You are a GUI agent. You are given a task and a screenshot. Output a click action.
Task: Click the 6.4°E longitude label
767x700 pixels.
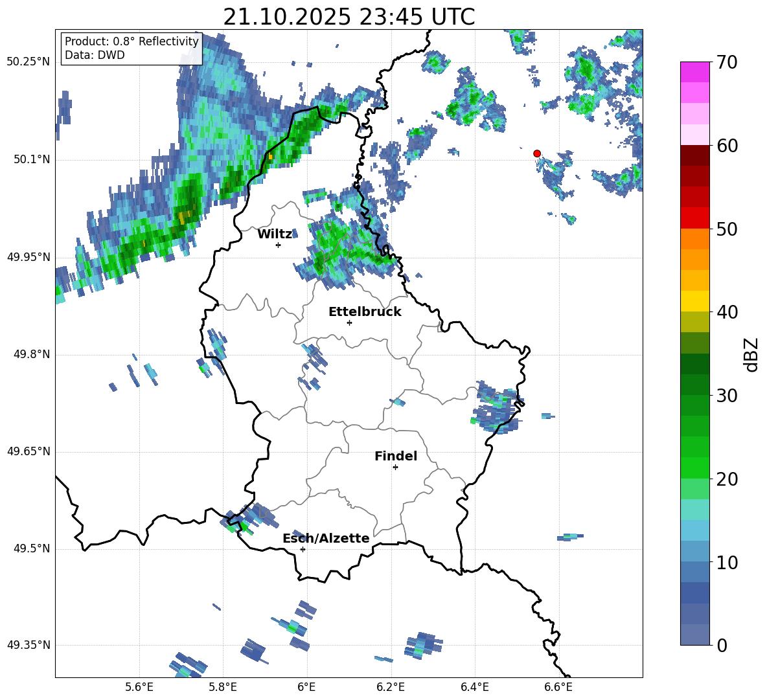point(474,688)
